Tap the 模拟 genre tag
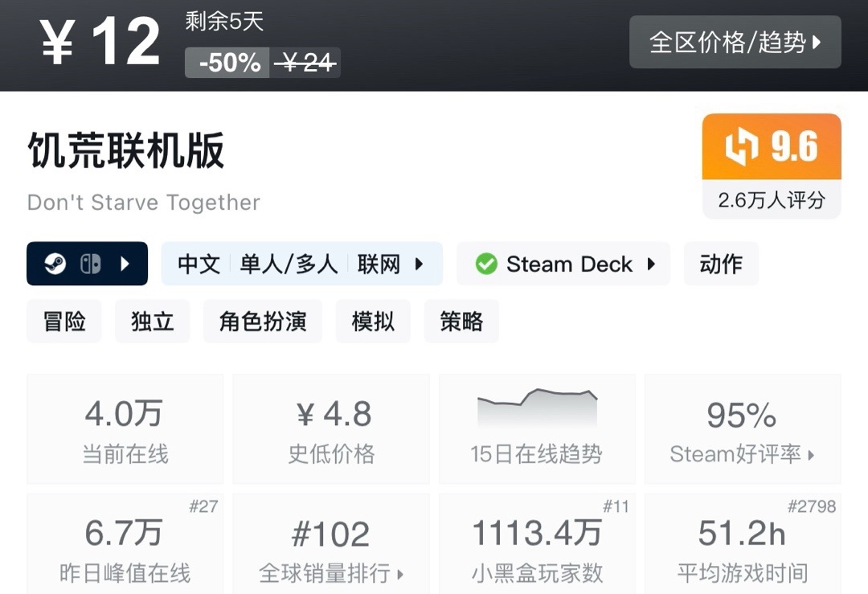Screen dimensions: 868x594 (373, 322)
